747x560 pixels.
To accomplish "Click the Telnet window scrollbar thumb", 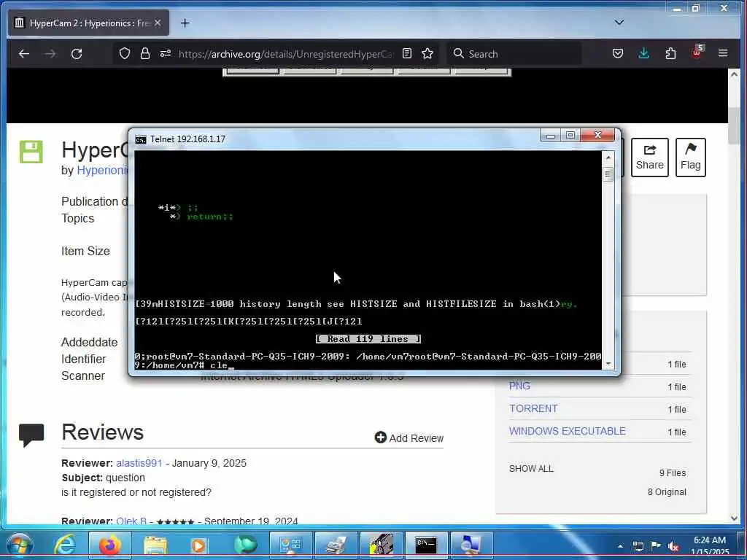I will point(608,174).
